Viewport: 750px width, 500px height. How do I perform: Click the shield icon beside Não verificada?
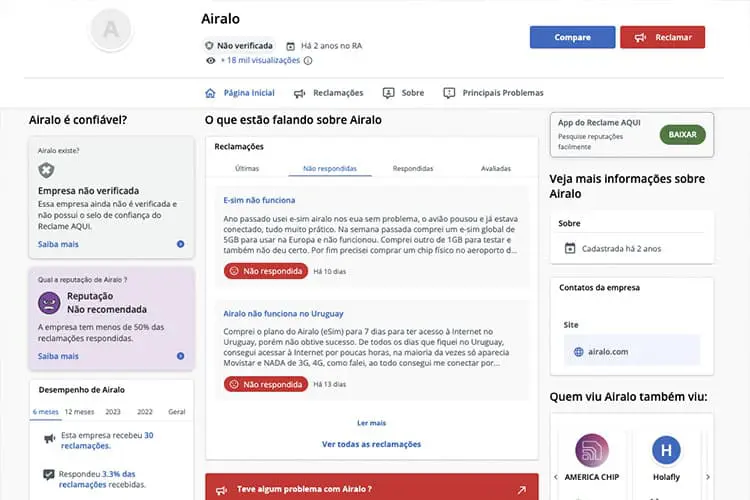point(209,46)
